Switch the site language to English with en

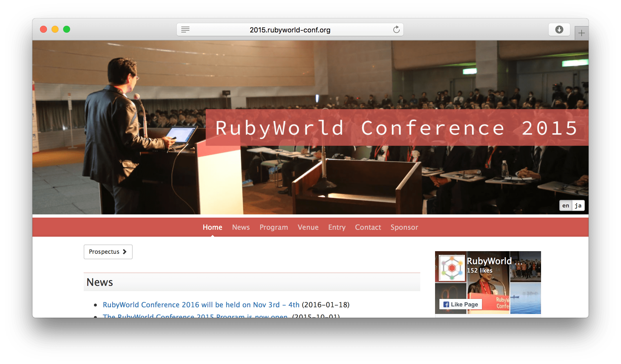[x=565, y=205]
